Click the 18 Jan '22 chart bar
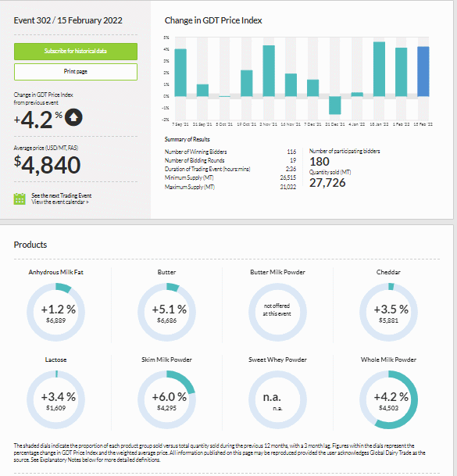457x476 pixels. coord(380,70)
